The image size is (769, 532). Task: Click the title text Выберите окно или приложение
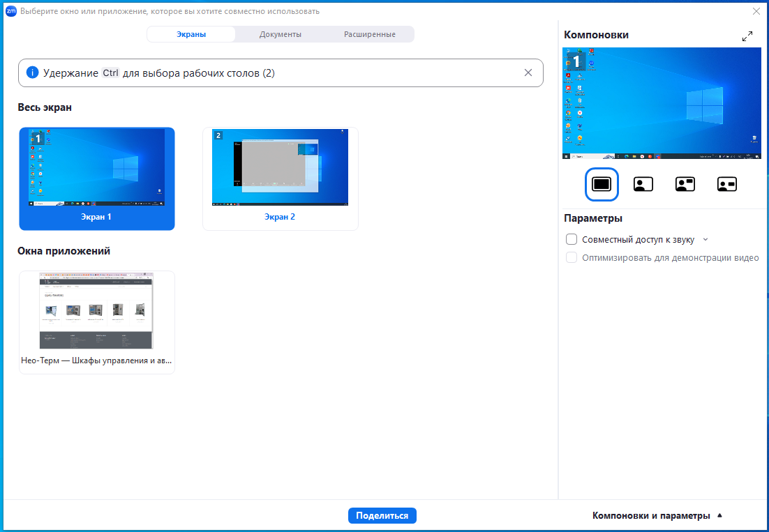(x=170, y=10)
